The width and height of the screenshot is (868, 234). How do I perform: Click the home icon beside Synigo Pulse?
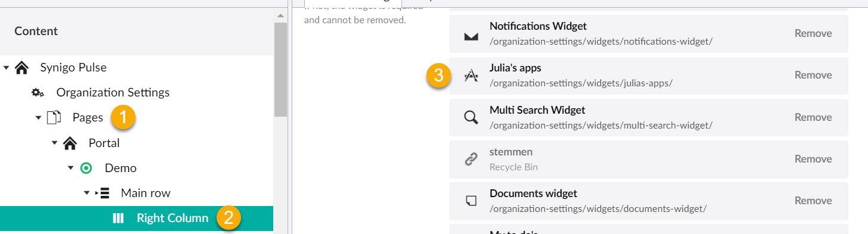pyautogui.click(x=21, y=68)
